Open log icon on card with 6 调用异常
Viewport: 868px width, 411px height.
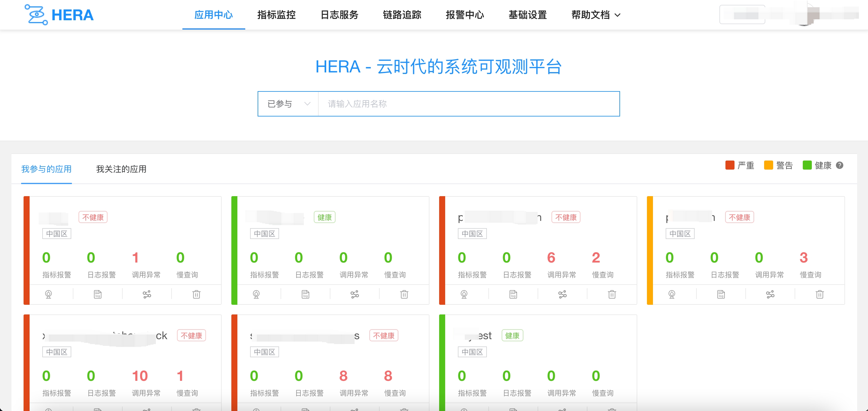pos(513,295)
